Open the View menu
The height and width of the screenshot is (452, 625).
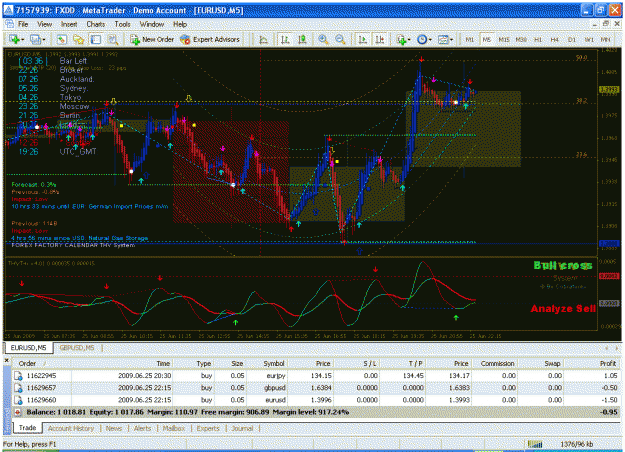[x=45, y=24]
